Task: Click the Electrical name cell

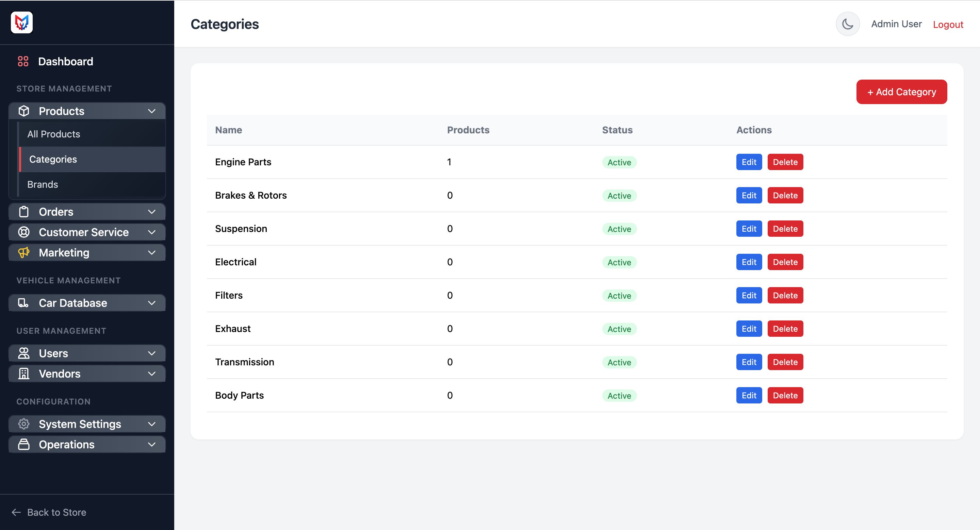Action: pyautogui.click(x=235, y=262)
